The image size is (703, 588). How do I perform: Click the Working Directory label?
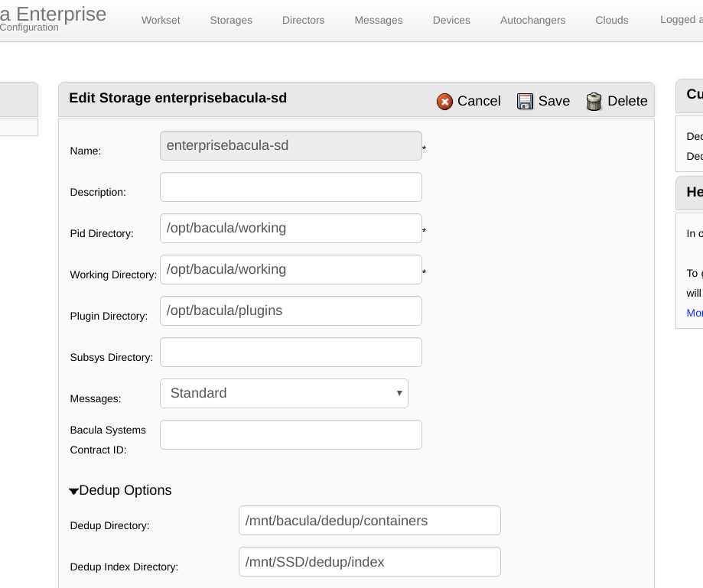point(113,275)
